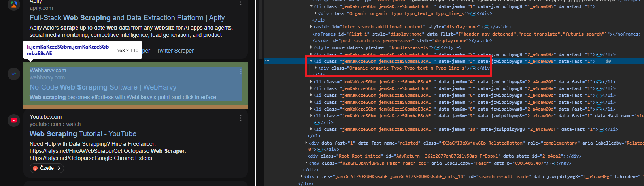This screenshot has width=644, height=186.
Task: Expand div Organic under li data-jam6m="3"
Action: pos(315,68)
